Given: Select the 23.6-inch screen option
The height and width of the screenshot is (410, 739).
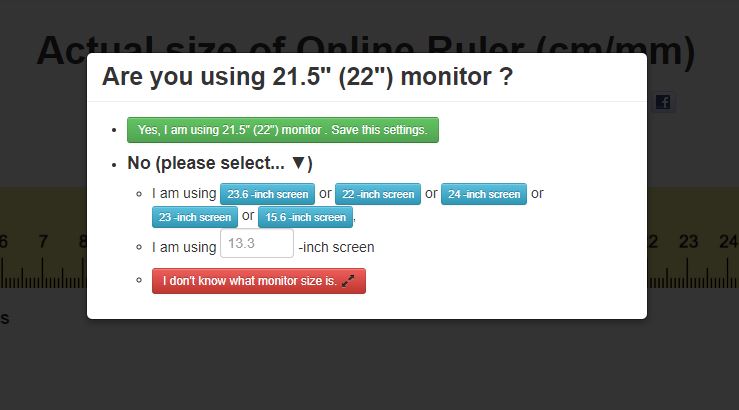Looking at the screenshot, I should pyautogui.click(x=267, y=194).
